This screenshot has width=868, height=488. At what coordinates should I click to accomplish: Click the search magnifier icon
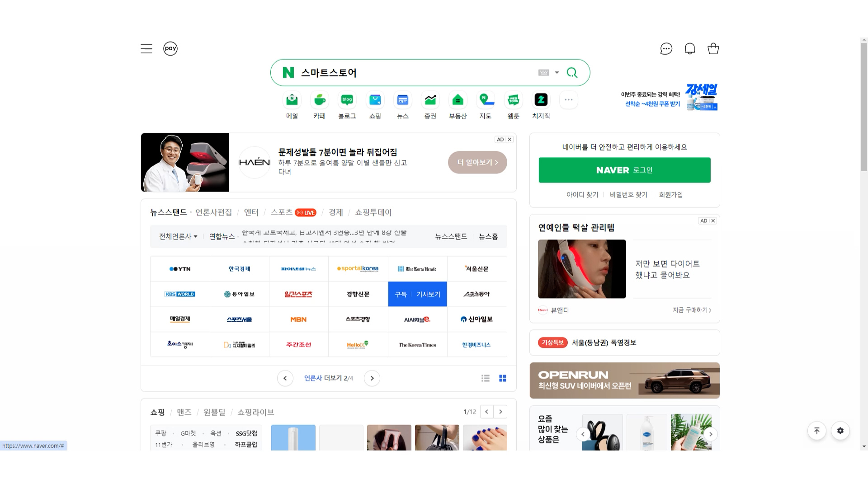coord(572,73)
